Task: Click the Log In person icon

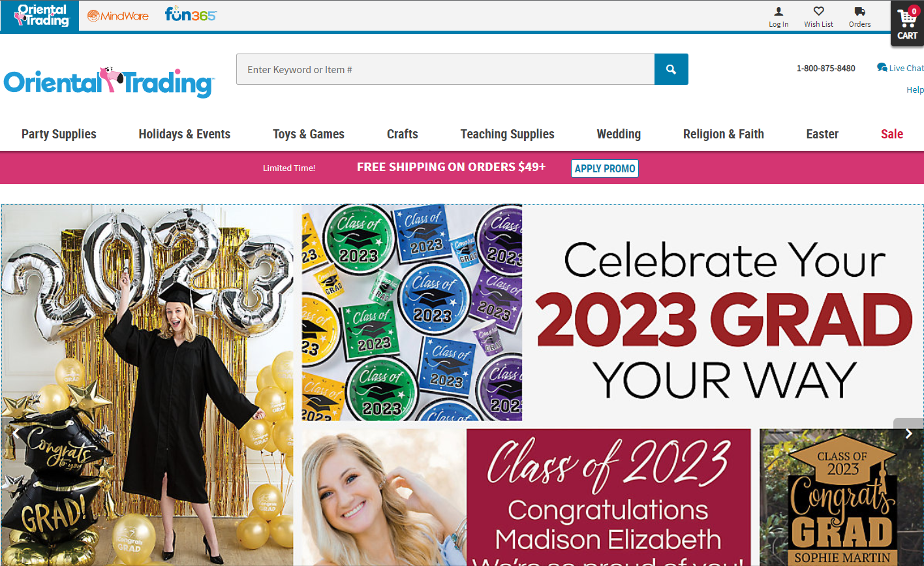Action: click(x=778, y=11)
